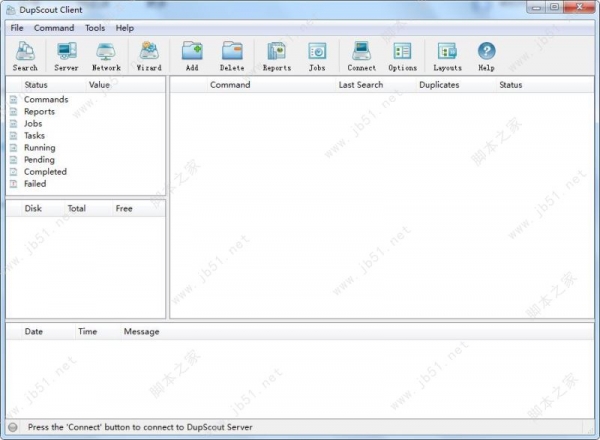
Task: Launch the Wizard toolbar icon
Action: [x=149, y=51]
